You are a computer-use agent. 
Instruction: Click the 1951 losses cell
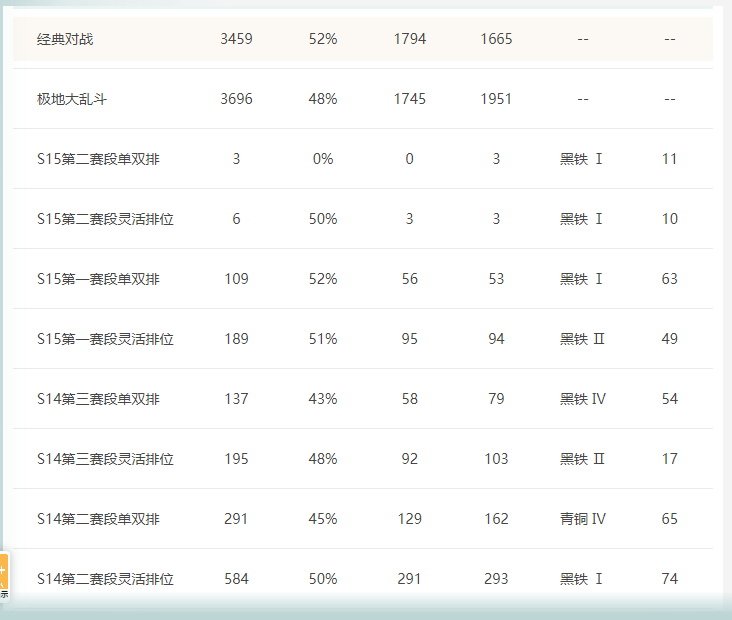tap(496, 99)
